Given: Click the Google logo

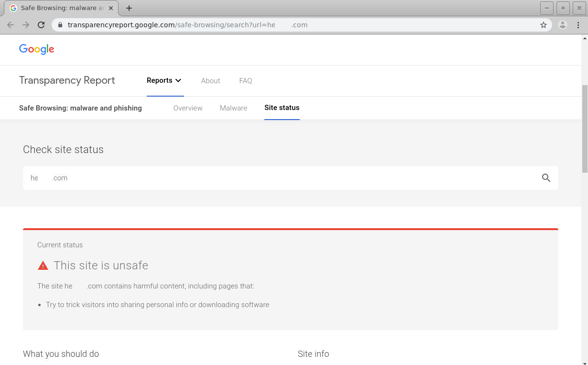Looking at the screenshot, I should (x=37, y=49).
